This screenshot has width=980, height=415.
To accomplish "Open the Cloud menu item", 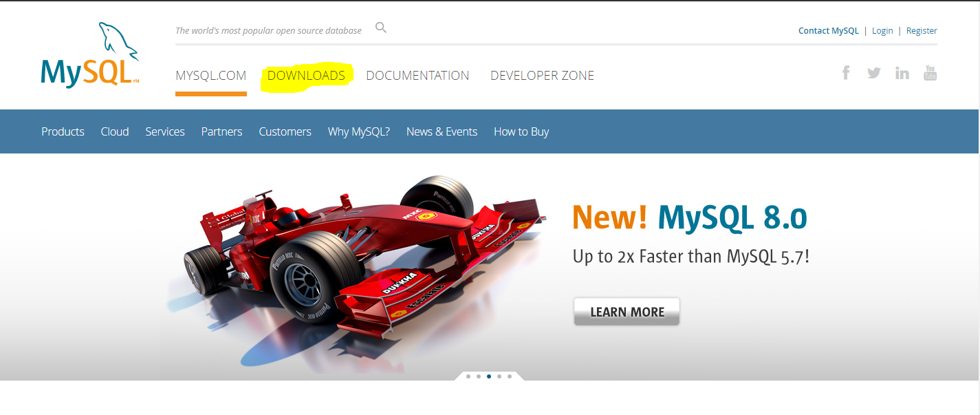I will point(115,131).
